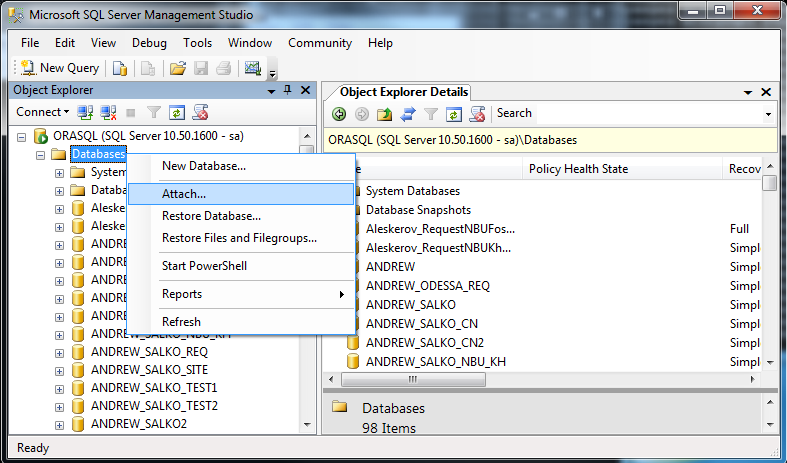The width and height of the screenshot is (787, 463).
Task: Collapse the Databases tree node
Action: pyautogui.click(x=41, y=155)
